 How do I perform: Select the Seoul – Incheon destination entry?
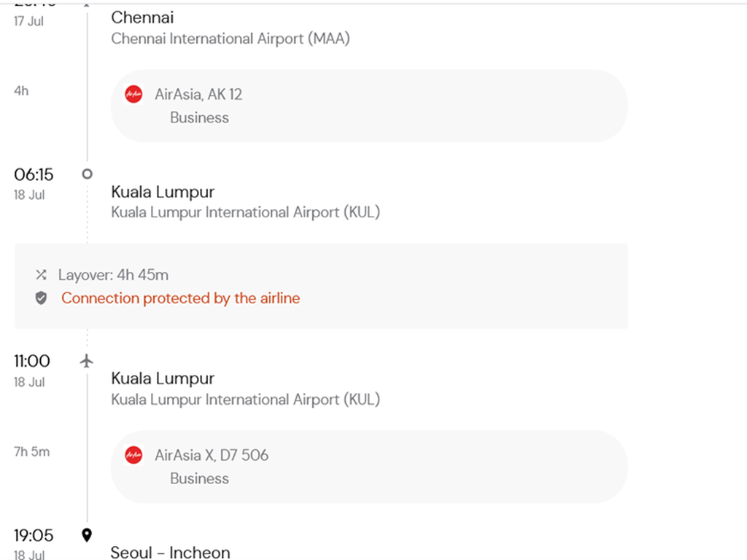[x=170, y=552]
